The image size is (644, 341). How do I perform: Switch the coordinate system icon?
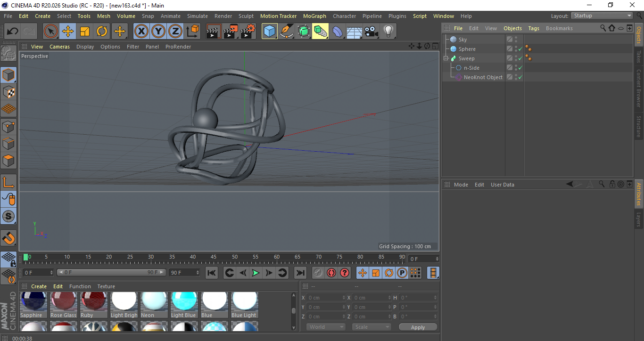(x=192, y=32)
